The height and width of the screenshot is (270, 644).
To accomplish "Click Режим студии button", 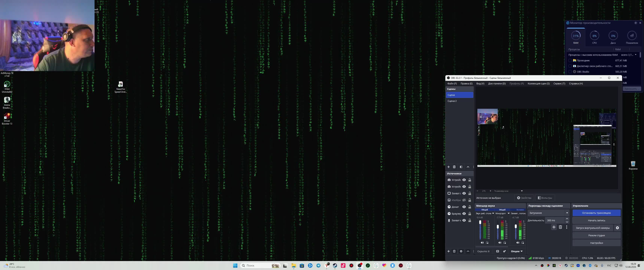I will pyautogui.click(x=596, y=235).
